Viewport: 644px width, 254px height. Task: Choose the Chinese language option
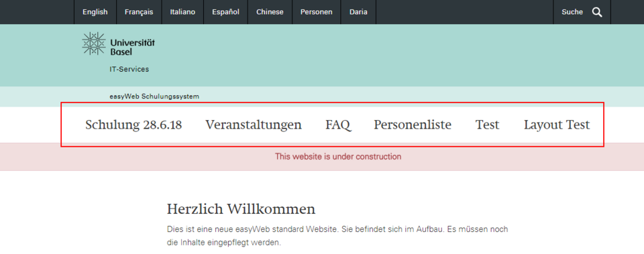click(x=270, y=12)
